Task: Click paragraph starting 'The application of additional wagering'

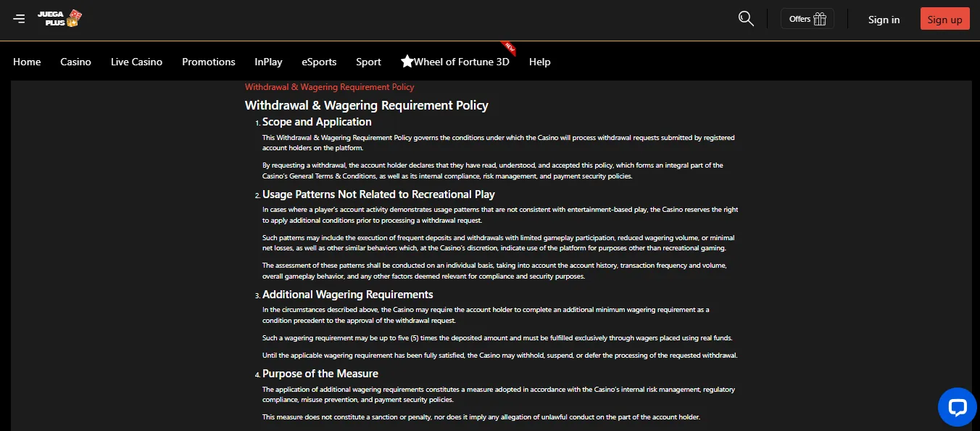Action: [499, 395]
